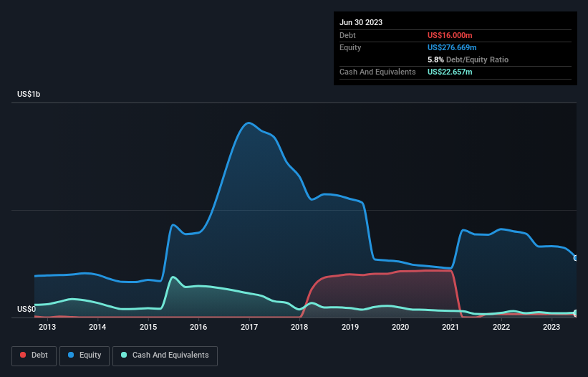
Task: Click the Debt row label in tooltip
Action: pos(347,35)
